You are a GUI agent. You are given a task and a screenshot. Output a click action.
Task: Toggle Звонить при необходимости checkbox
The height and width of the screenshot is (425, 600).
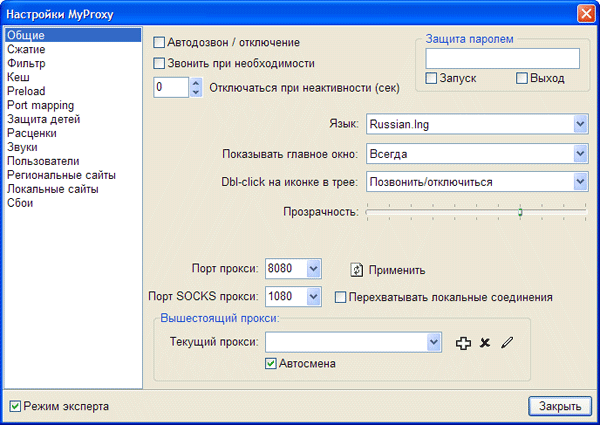pos(160,63)
